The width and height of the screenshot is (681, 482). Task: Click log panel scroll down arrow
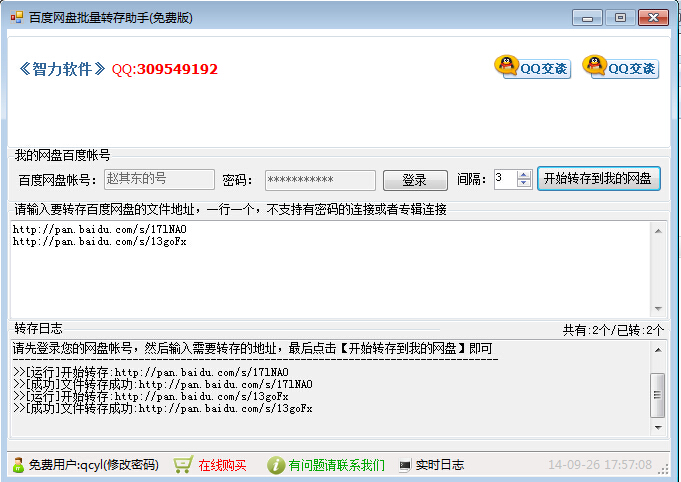(658, 428)
